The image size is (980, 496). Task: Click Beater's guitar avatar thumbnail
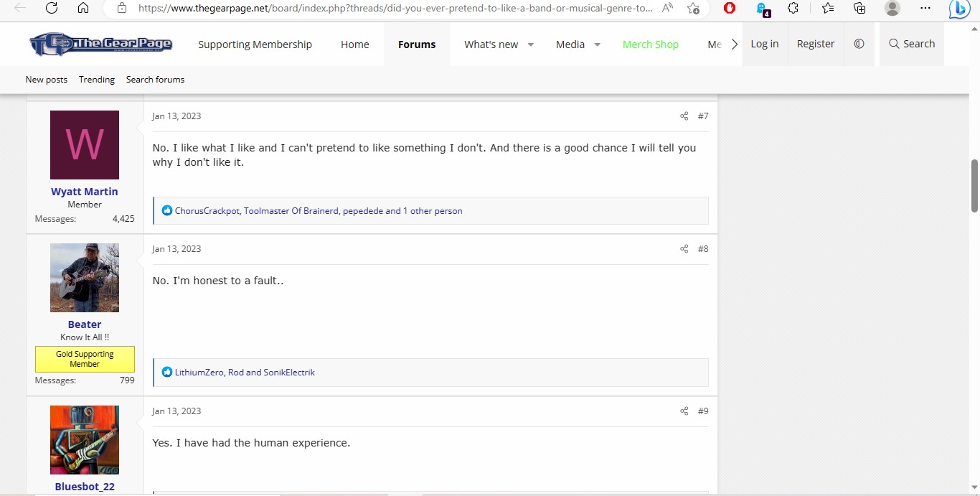point(85,278)
